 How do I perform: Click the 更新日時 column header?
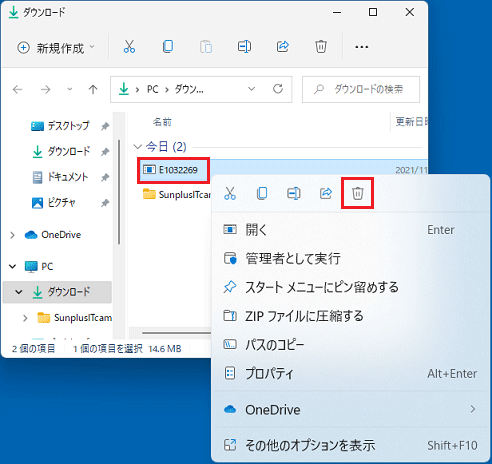[x=411, y=122]
